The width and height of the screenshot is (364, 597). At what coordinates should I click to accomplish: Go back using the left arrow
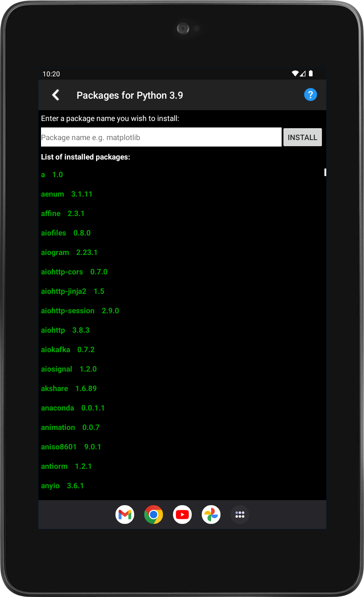coord(56,95)
